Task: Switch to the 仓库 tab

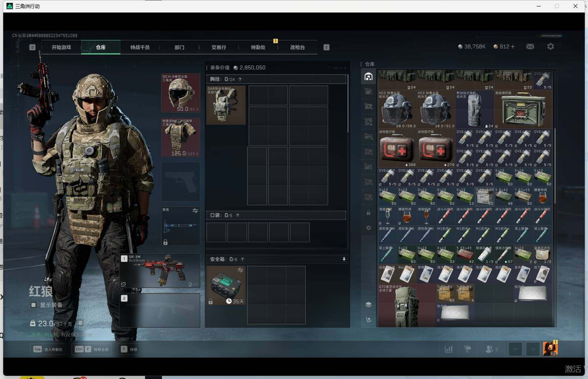Action: [x=101, y=47]
